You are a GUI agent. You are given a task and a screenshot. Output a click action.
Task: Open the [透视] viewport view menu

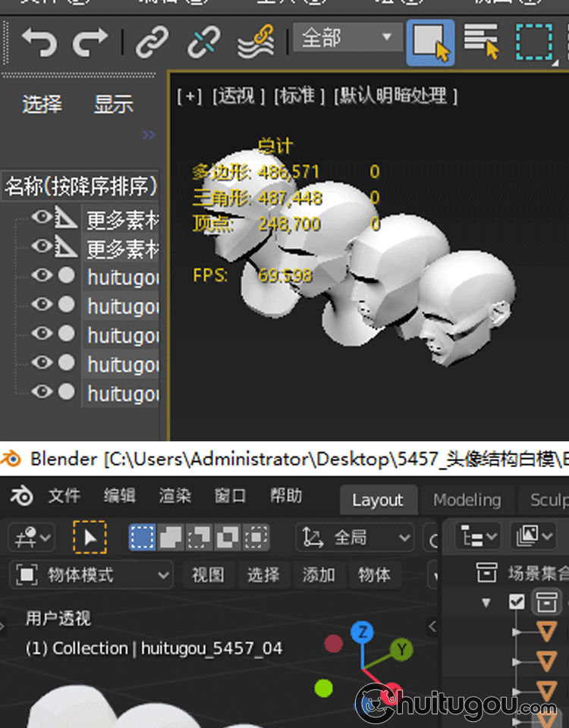coord(239,96)
